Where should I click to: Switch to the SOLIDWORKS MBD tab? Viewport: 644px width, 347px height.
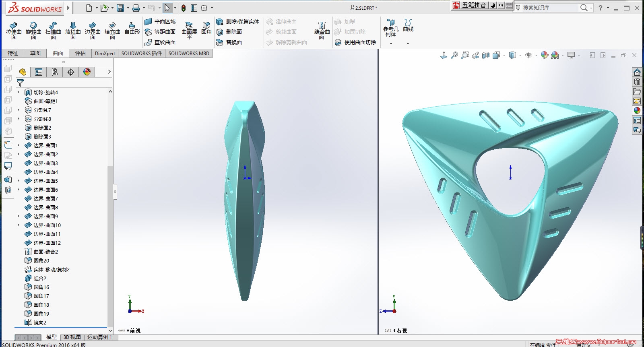(x=189, y=53)
